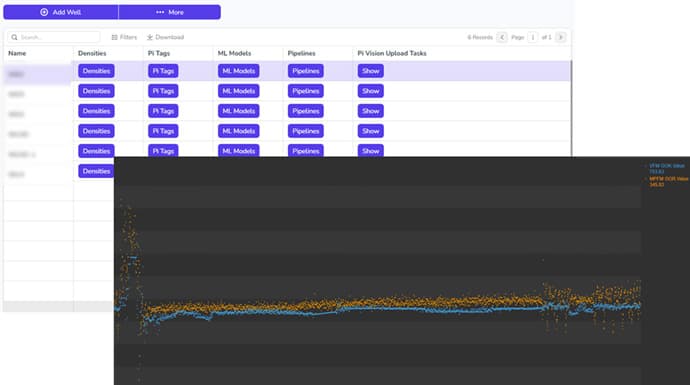Click Show in the highlighted first row
Screen dimensions: 690x385
coord(371,71)
